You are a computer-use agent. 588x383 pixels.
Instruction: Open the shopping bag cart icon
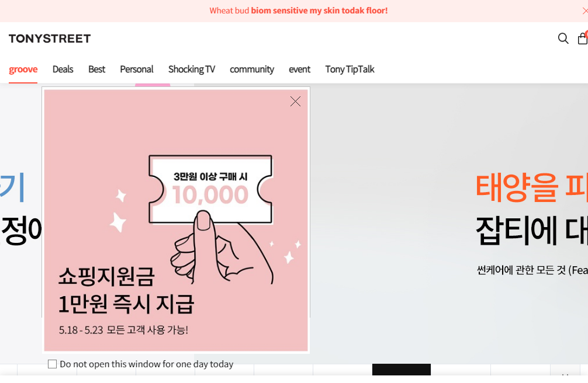click(x=583, y=38)
